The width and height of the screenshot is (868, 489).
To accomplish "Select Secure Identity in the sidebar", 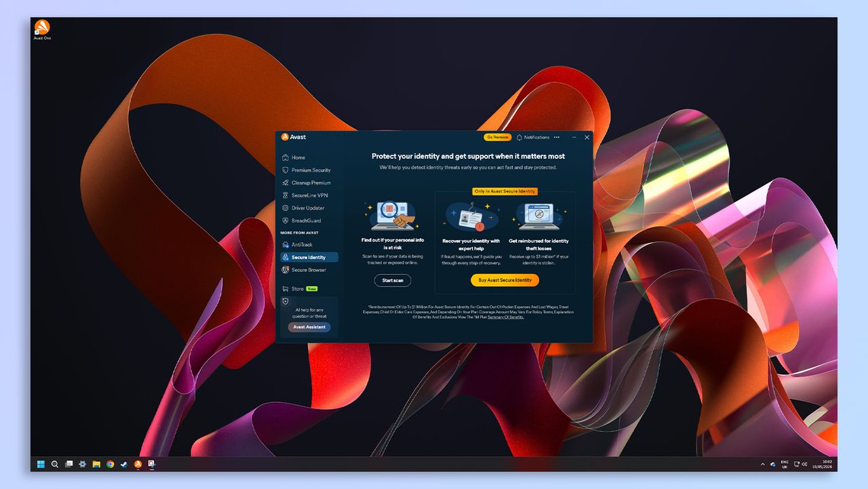I will [x=309, y=257].
